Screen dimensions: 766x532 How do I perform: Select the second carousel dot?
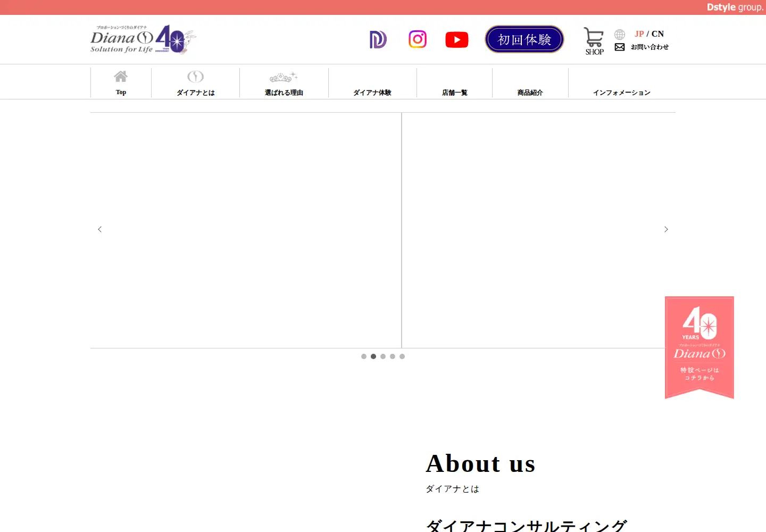(x=373, y=356)
